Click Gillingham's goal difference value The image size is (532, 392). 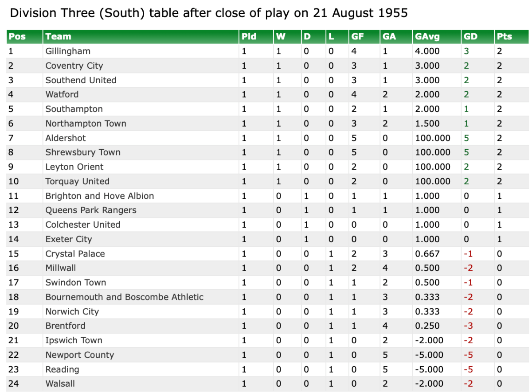point(466,51)
